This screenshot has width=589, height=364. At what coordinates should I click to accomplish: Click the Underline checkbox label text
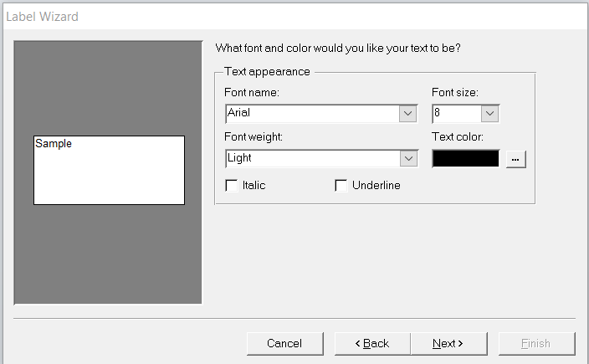(376, 186)
